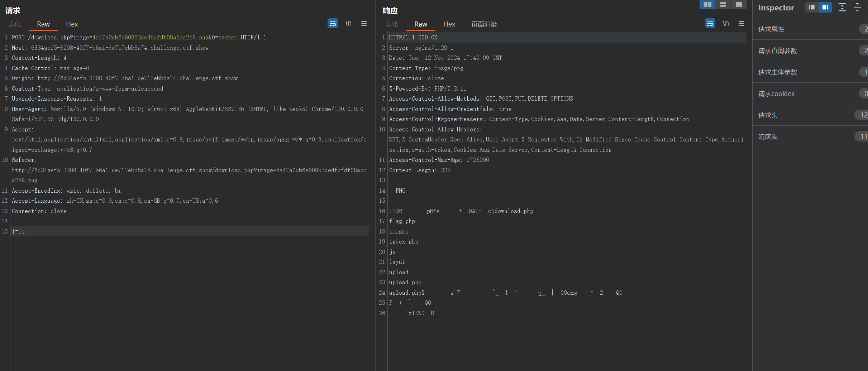Image resolution: width=868 pixels, height=371 pixels.
Task: Toggle word wrap in the request (请求) panel
Action: pos(333,24)
